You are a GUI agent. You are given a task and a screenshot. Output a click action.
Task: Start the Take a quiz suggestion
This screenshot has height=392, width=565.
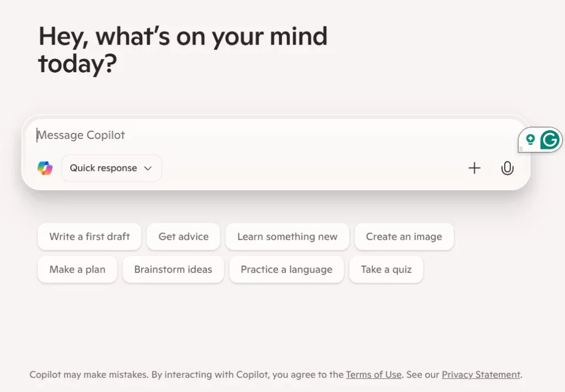pos(386,270)
